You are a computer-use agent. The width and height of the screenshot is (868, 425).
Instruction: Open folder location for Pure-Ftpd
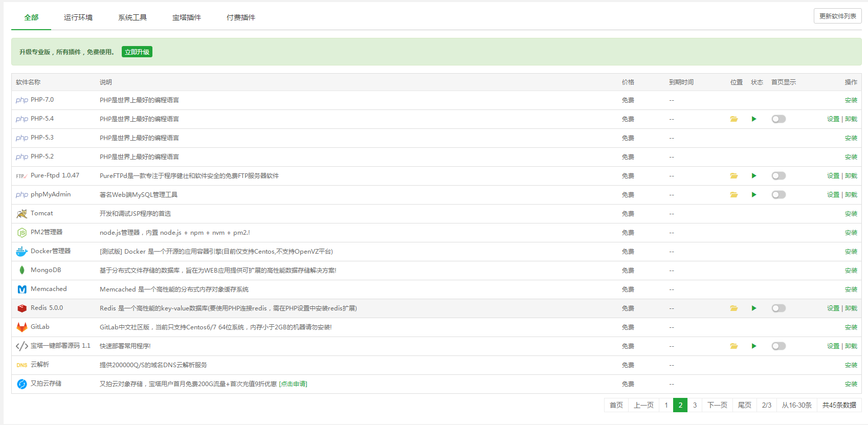coord(734,176)
